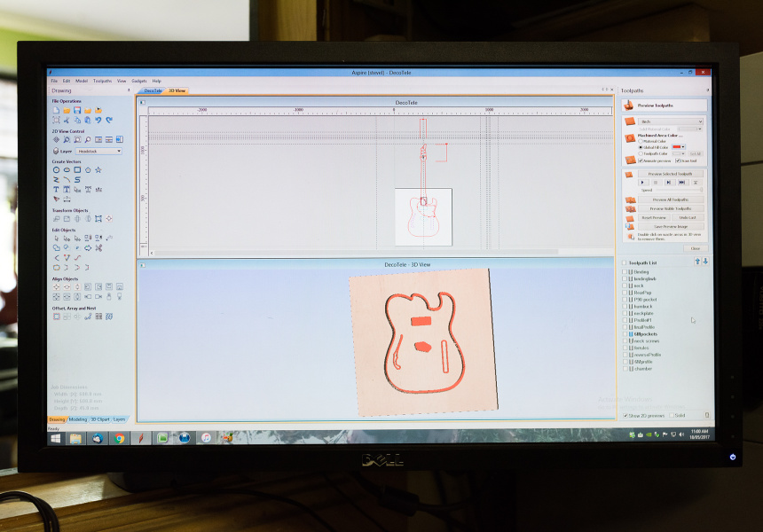Image resolution: width=763 pixels, height=532 pixels.
Task: Toggle the Animate preview checkbox
Action: [x=641, y=160]
